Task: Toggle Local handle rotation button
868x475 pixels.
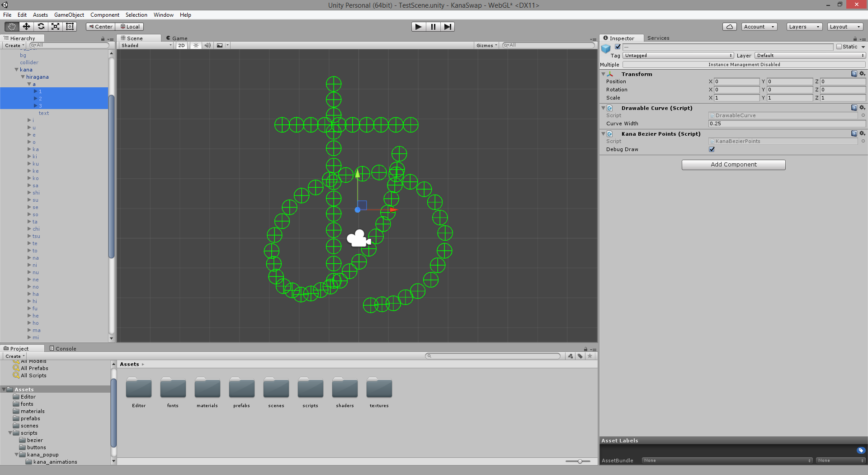Action: pyautogui.click(x=130, y=27)
